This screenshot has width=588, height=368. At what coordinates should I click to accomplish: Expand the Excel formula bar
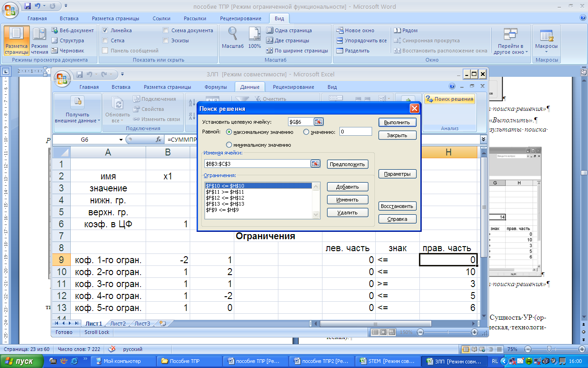pos(483,139)
